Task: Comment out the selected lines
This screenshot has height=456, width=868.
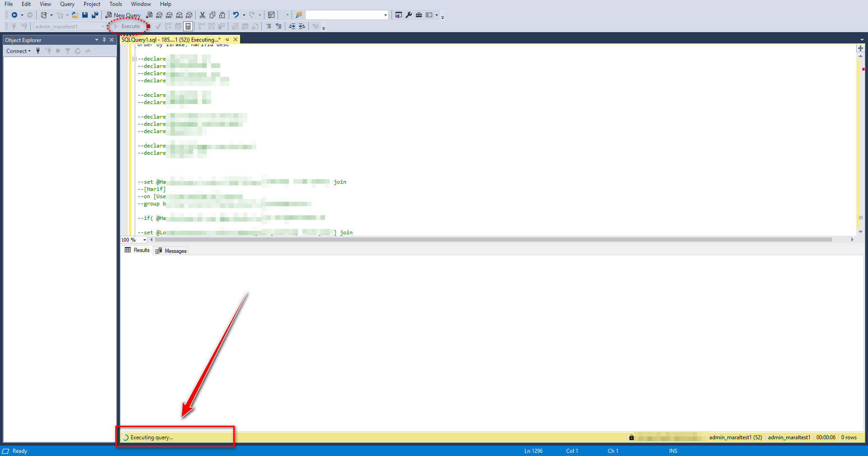Action: pyautogui.click(x=269, y=26)
